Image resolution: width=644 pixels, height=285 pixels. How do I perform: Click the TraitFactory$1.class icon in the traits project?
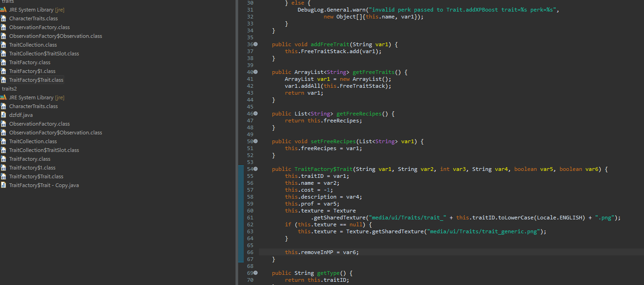(x=4, y=71)
